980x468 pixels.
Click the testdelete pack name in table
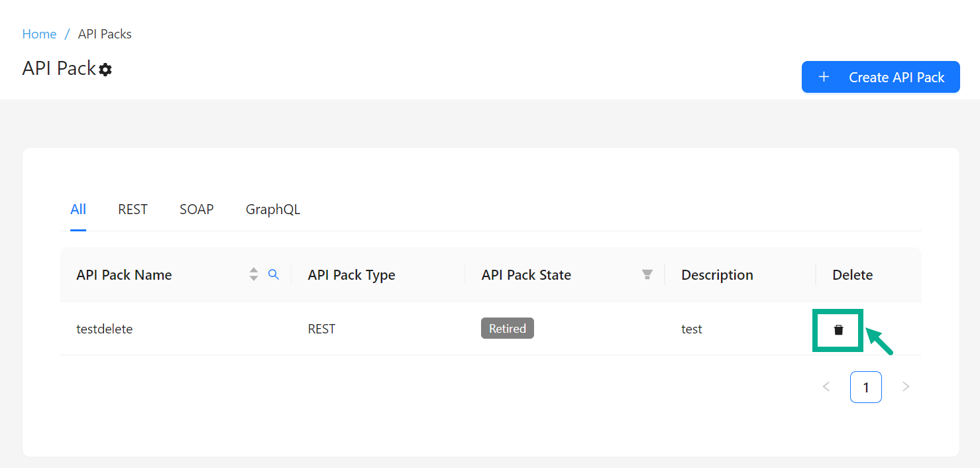[105, 329]
